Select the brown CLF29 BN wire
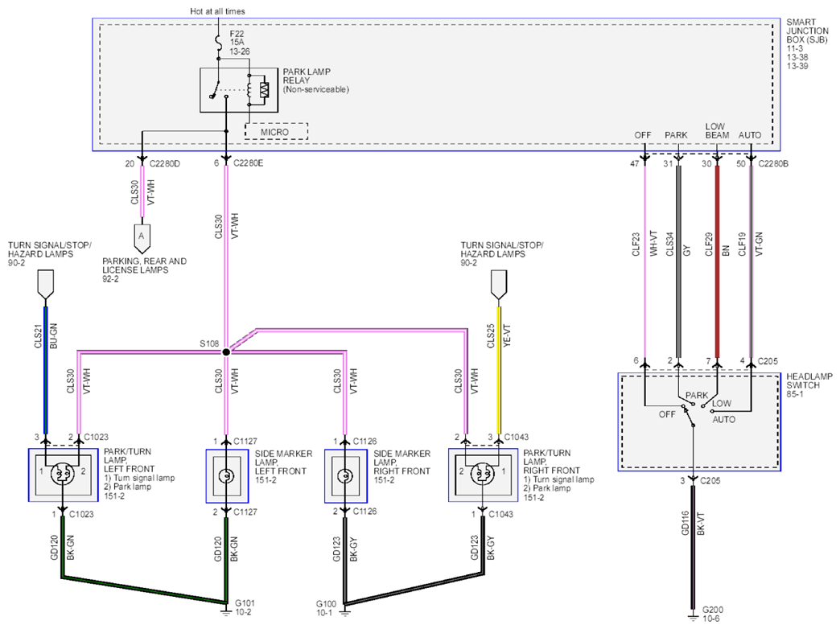This screenshot has width=840, height=629. click(x=718, y=261)
